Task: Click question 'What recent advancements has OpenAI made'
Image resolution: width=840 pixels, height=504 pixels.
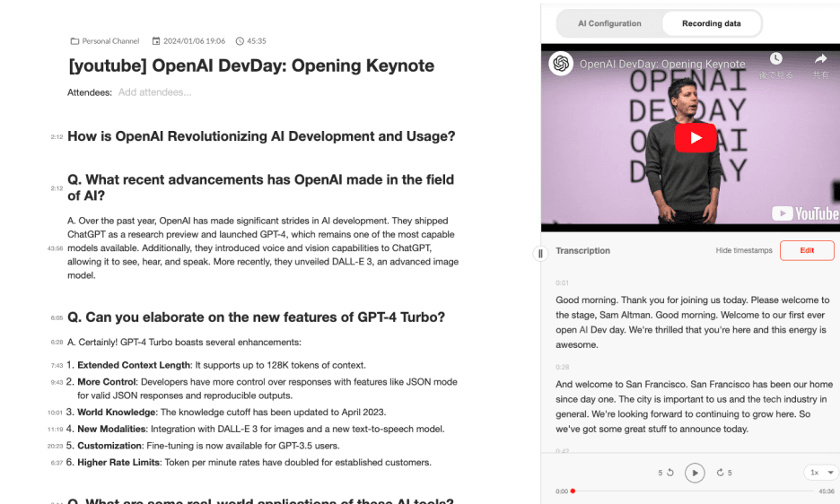Action: coord(261,187)
